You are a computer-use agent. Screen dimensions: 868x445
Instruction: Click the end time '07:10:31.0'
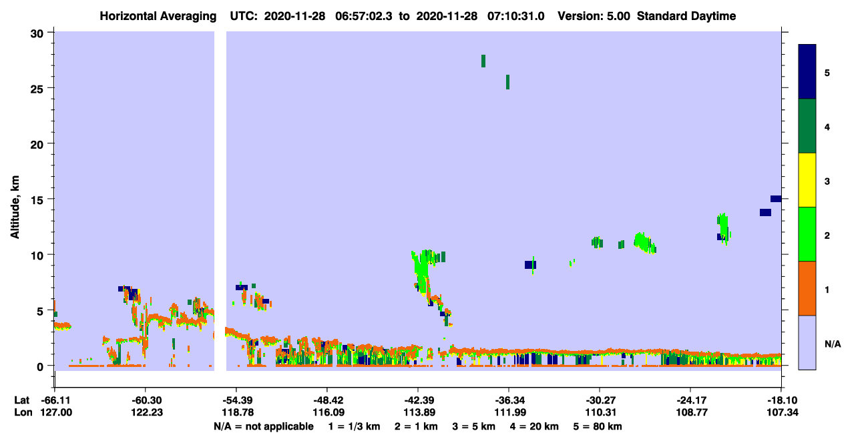(516, 16)
